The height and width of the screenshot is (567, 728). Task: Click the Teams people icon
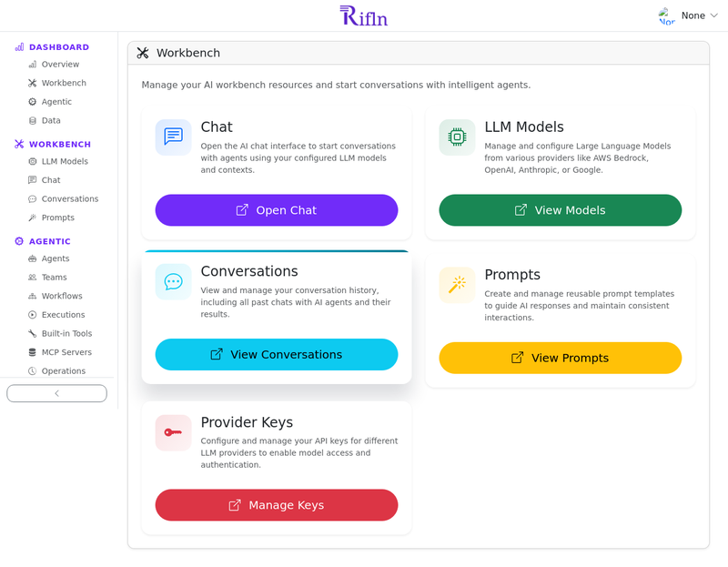tap(32, 278)
